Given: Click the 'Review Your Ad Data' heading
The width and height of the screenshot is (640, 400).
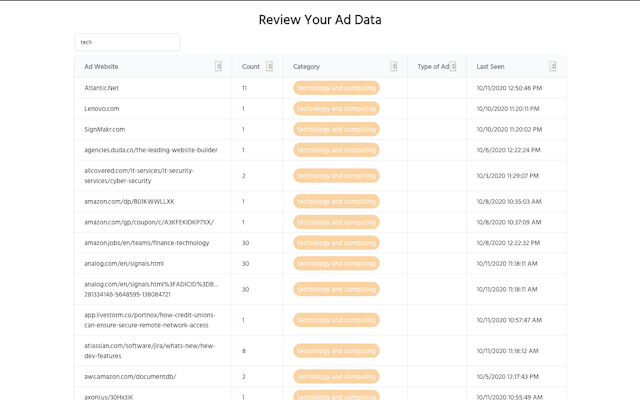Looking at the screenshot, I should point(320,19).
